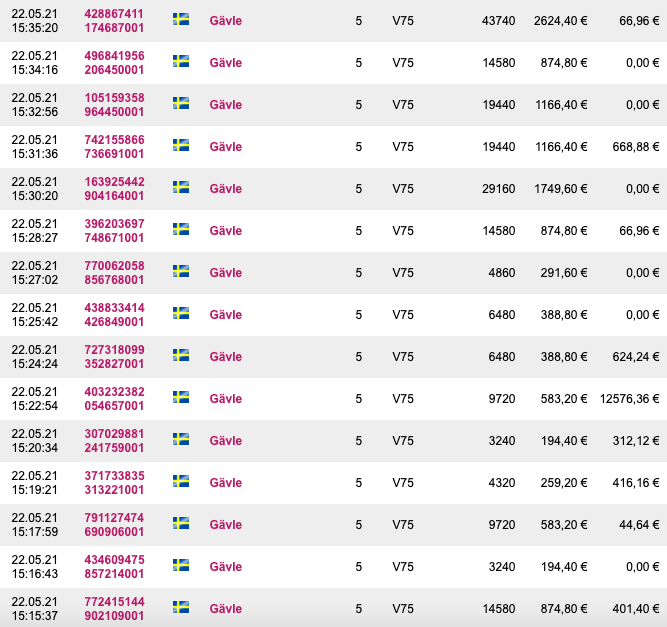The width and height of the screenshot is (667, 627).
Task: Open ticket number 105159358 964450001
Action: pos(114,104)
